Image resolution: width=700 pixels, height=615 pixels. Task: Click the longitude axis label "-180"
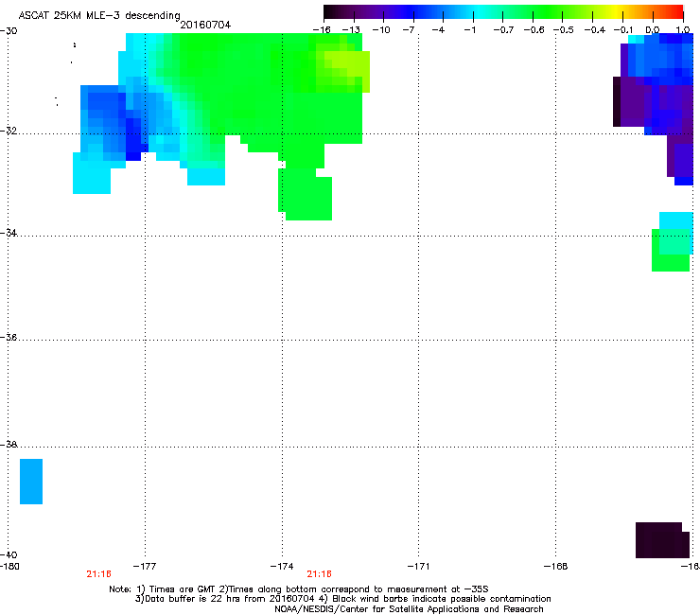9,567
